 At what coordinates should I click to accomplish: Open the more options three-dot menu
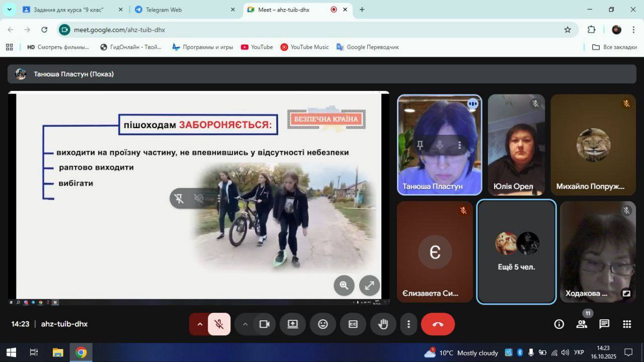point(409,324)
